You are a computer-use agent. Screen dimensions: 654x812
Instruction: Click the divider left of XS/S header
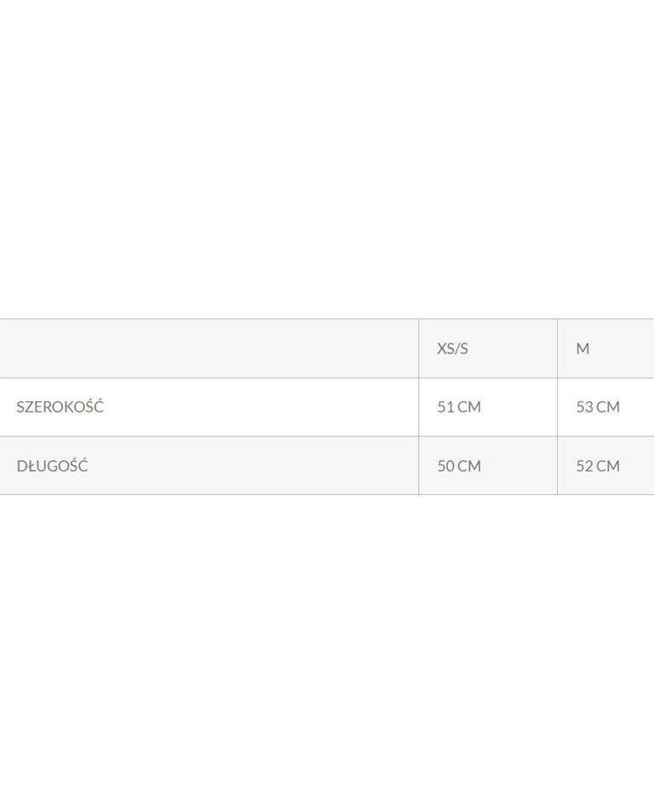click(x=419, y=348)
